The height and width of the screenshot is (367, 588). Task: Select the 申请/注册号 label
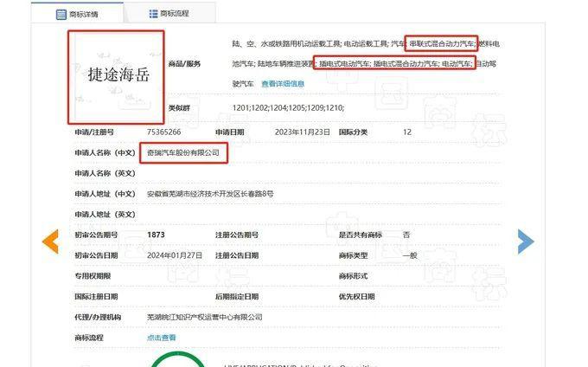click(x=94, y=132)
